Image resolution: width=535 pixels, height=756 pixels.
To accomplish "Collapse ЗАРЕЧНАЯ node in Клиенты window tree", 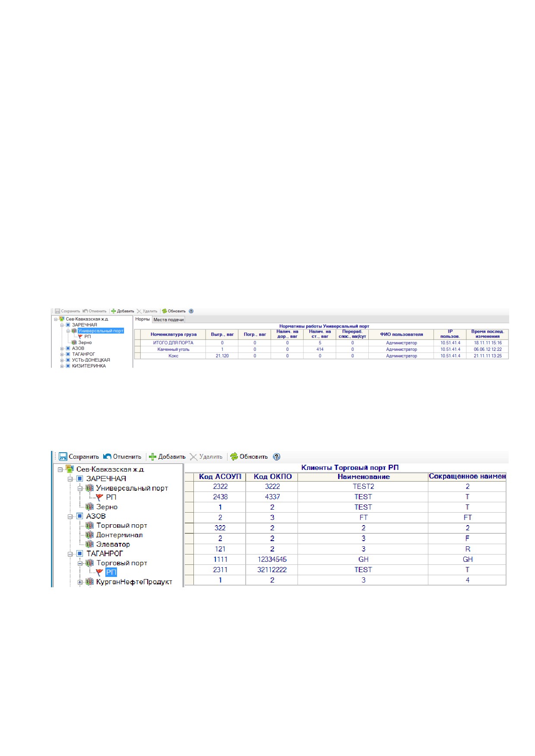I will click(70, 479).
